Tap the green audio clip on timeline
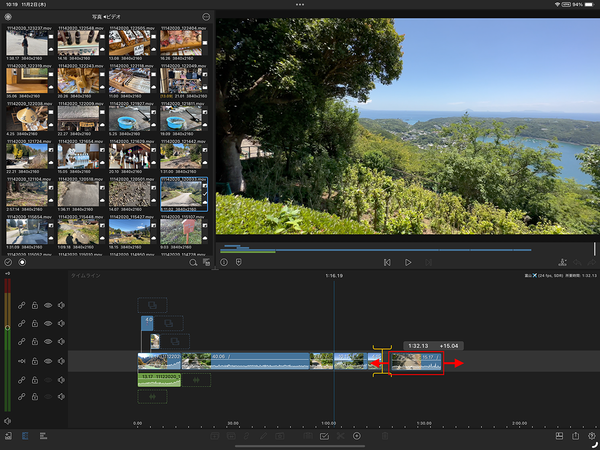Screen dimensions: 600x450 (159, 379)
